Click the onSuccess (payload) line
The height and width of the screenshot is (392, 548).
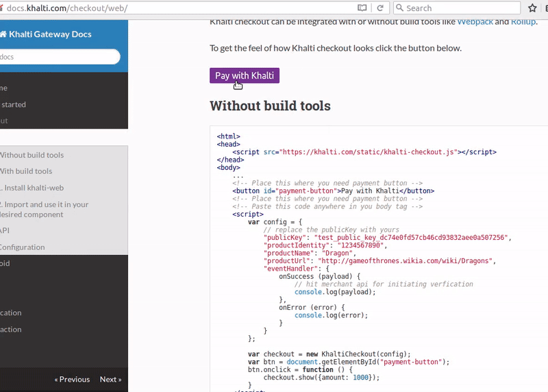point(319,277)
